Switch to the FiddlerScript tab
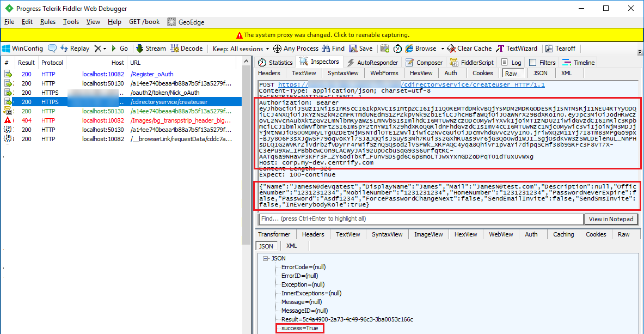 pos(473,63)
